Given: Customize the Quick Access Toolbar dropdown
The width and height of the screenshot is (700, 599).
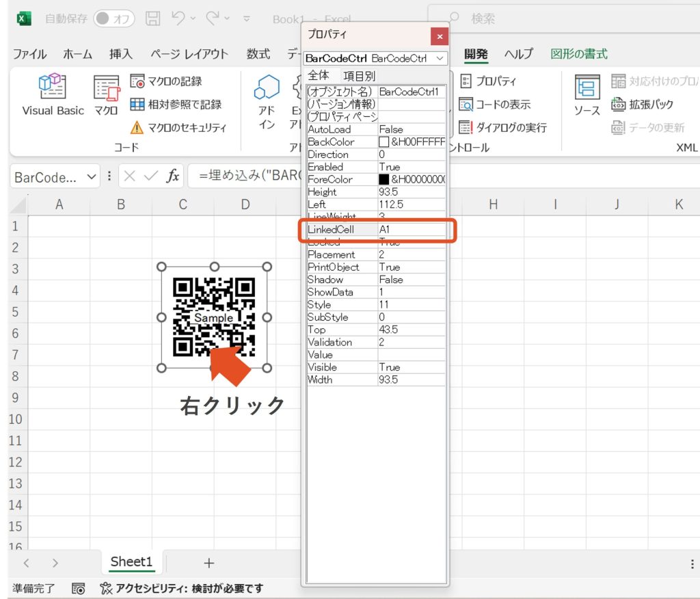Looking at the screenshot, I should pos(246,18).
